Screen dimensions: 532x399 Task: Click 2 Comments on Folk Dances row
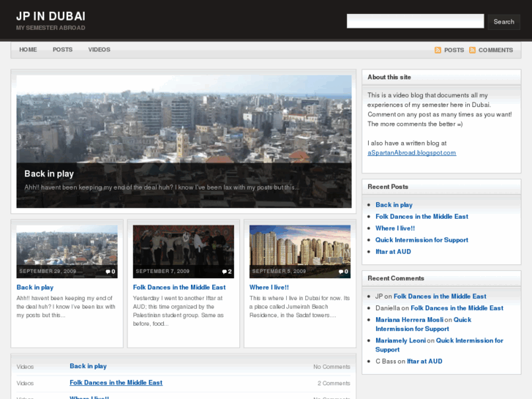pos(334,383)
